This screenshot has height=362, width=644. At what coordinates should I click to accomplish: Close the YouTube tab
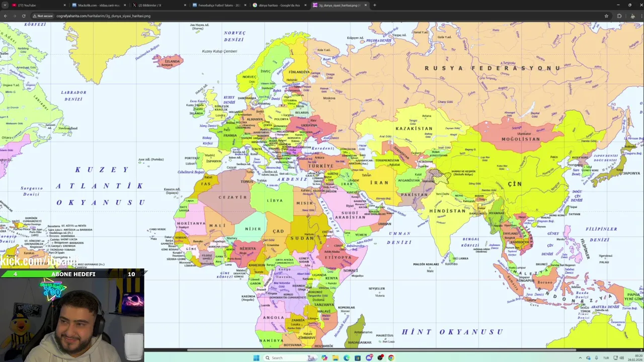click(64, 5)
